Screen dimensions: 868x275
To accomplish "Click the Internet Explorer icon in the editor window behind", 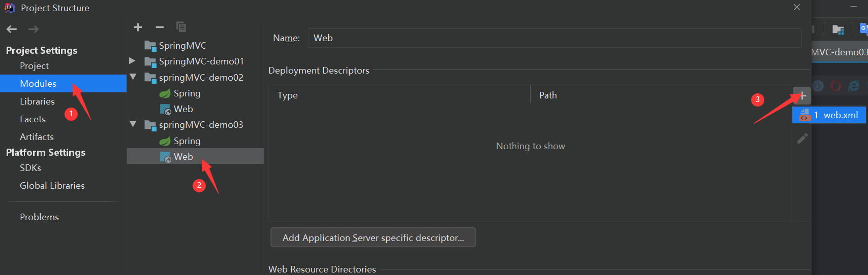I will (x=854, y=86).
